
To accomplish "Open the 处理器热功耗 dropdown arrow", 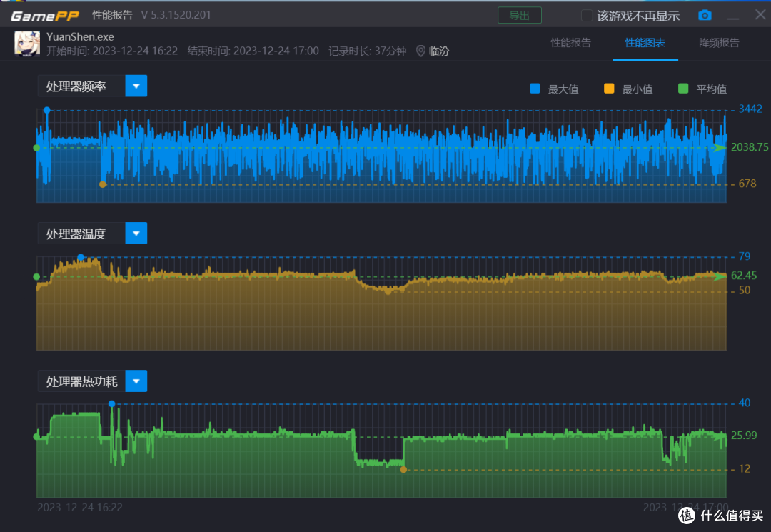I will tap(136, 381).
